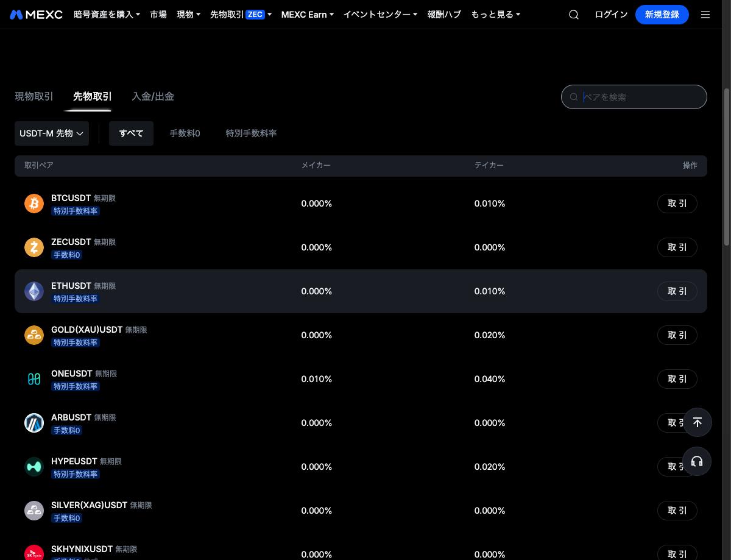Viewport: 731px width, 560px height.
Task: Click the 取引ペア column header
Action: [x=39, y=166]
